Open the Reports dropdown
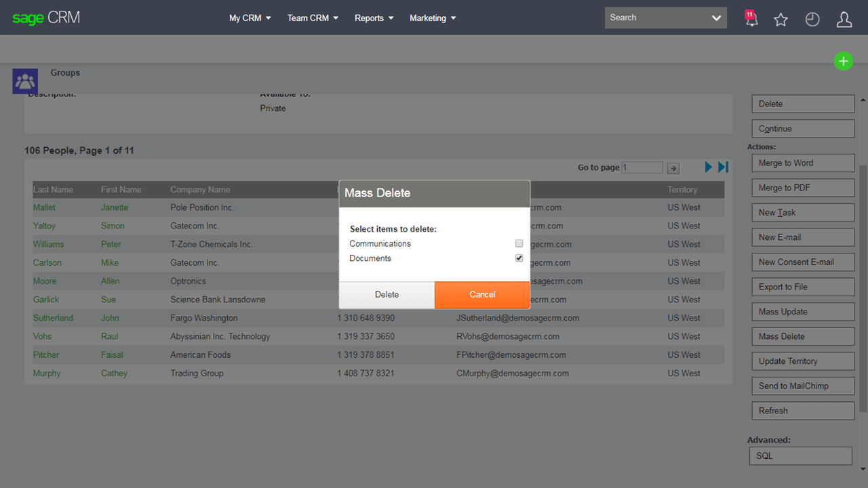868x488 pixels. (x=374, y=18)
